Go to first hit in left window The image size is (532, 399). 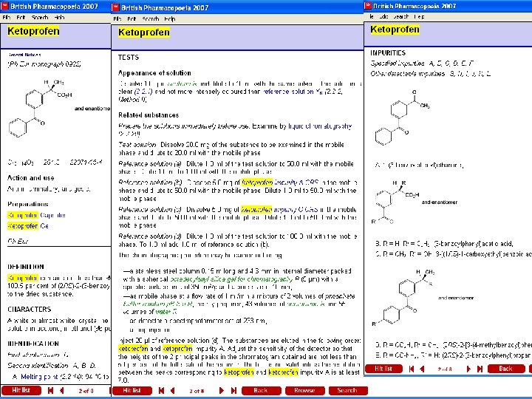point(50,391)
